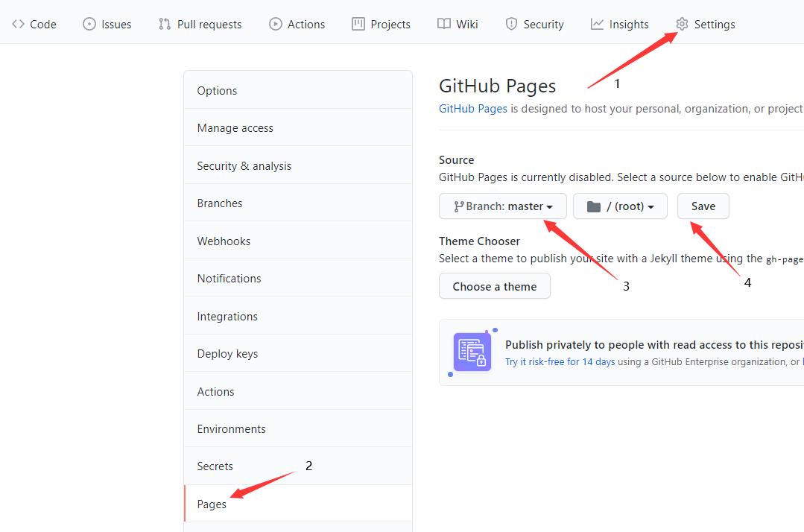Click the Publish privately heading text
Image resolution: width=804 pixels, height=532 pixels.
(654, 344)
